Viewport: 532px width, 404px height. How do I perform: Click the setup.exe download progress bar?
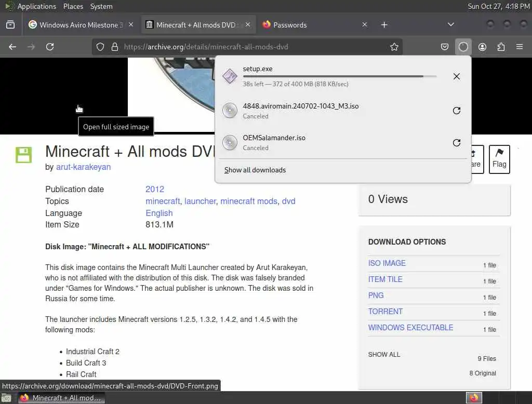click(340, 76)
